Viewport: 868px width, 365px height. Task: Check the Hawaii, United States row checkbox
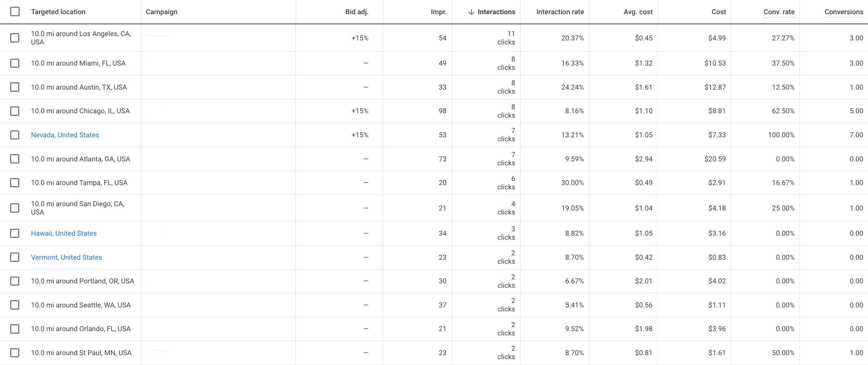coord(15,233)
